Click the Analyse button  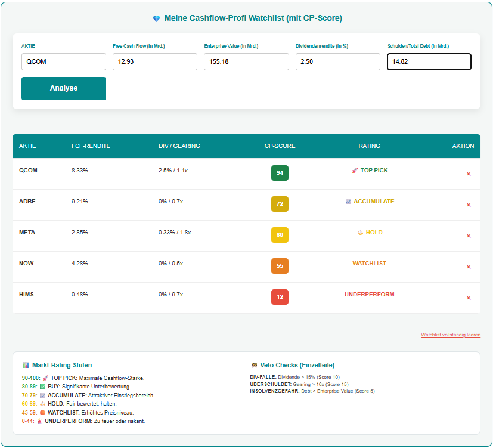pyautogui.click(x=64, y=88)
